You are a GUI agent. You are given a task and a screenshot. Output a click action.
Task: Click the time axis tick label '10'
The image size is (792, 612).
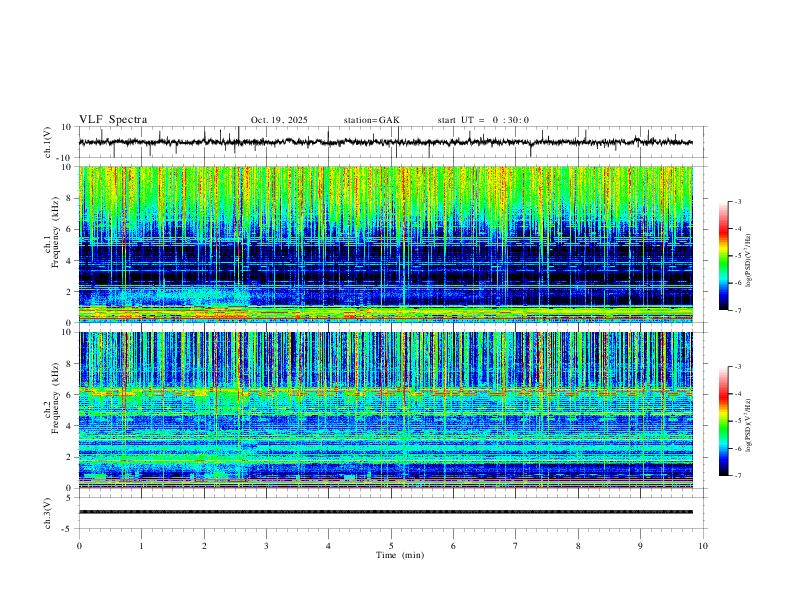pos(703,546)
